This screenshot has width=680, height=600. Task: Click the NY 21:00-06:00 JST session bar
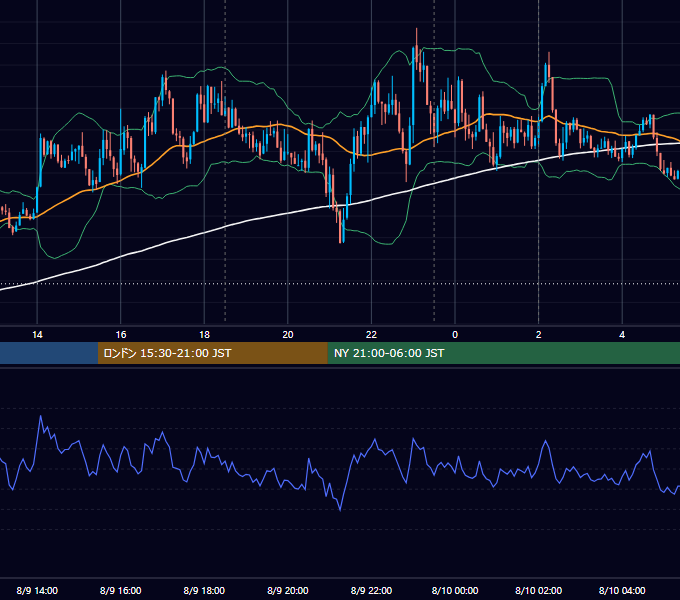pyautogui.click(x=503, y=353)
